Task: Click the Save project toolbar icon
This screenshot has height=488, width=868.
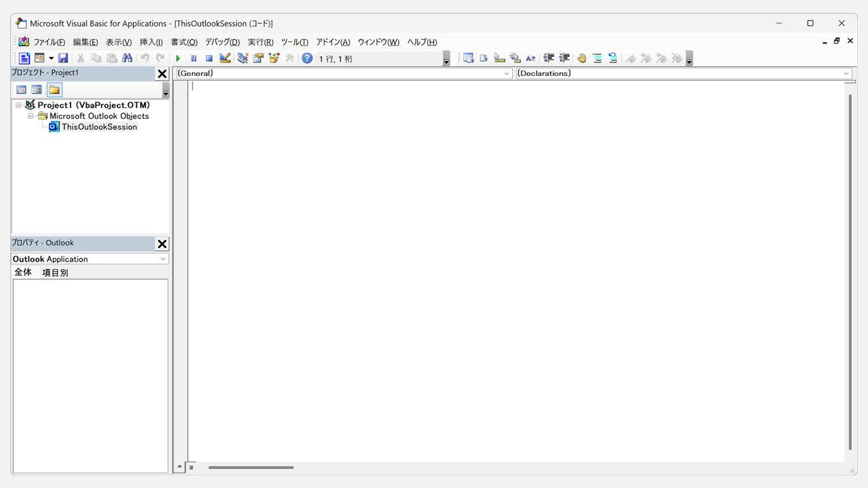Action: coord(63,58)
